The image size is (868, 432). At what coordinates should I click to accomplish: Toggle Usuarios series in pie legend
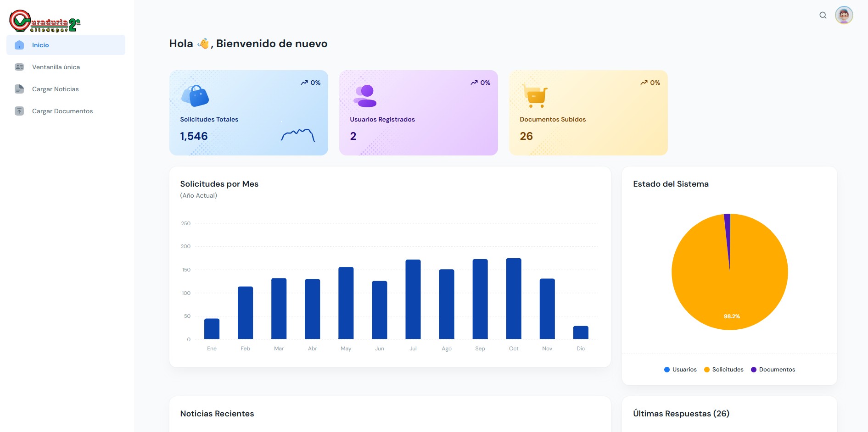(680, 370)
